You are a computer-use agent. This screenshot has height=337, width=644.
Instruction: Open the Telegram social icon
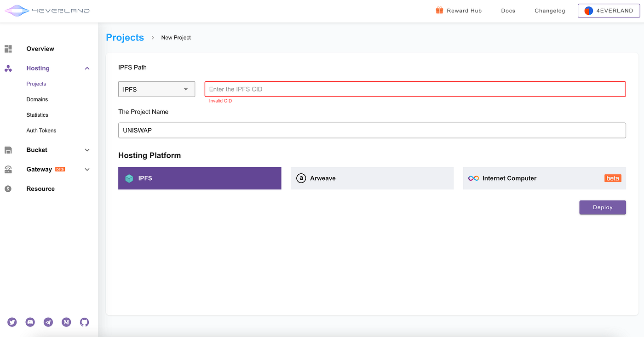pos(48,322)
